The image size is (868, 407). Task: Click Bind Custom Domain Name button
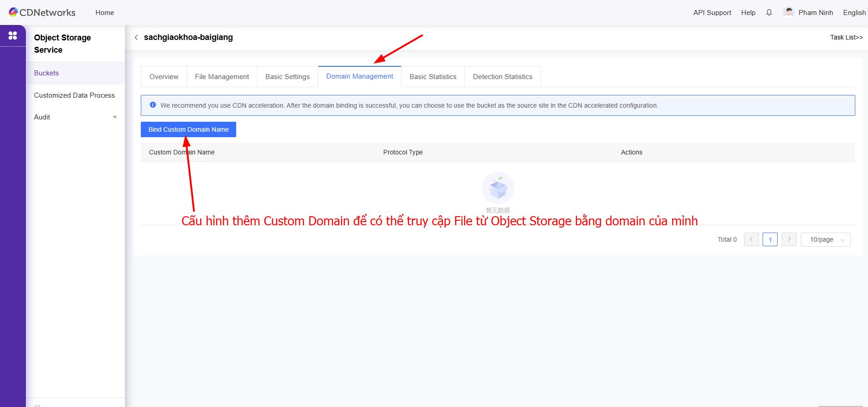pos(188,129)
